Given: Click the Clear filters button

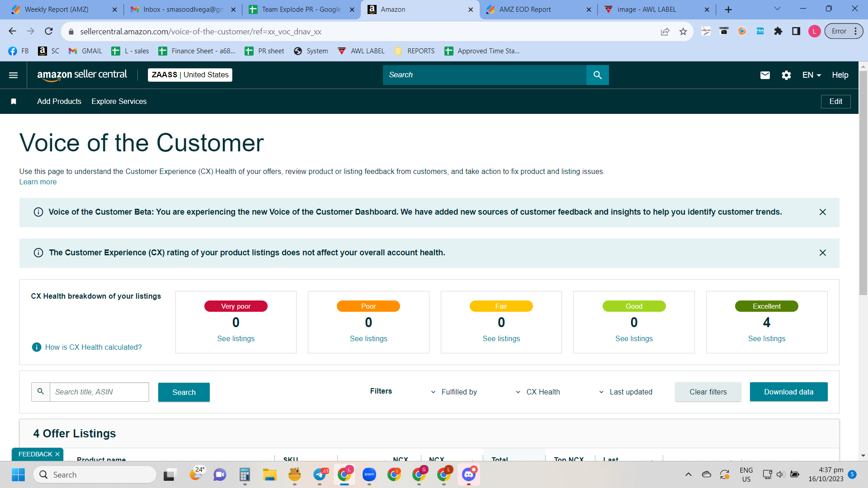Looking at the screenshot, I should [708, 392].
